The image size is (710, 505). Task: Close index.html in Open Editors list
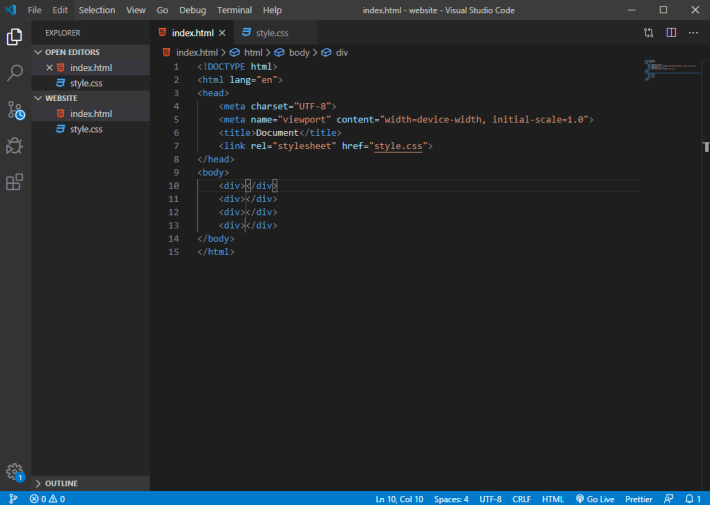tap(49, 67)
